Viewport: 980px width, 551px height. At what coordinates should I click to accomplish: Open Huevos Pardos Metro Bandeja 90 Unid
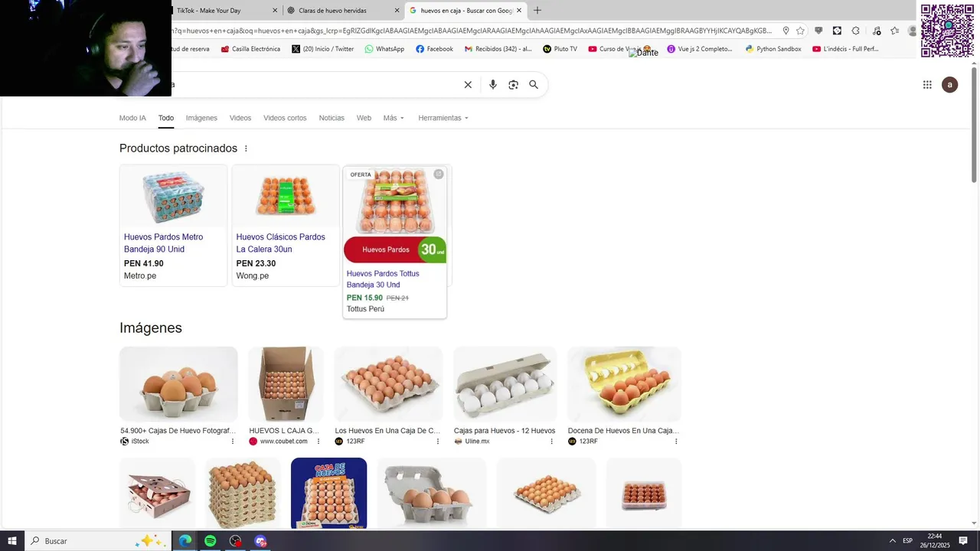tap(163, 243)
